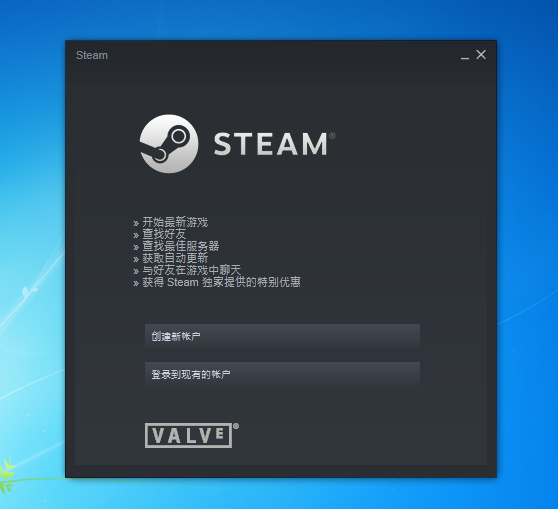
Task: Click the text 查找好友
Action: click(x=164, y=234)
